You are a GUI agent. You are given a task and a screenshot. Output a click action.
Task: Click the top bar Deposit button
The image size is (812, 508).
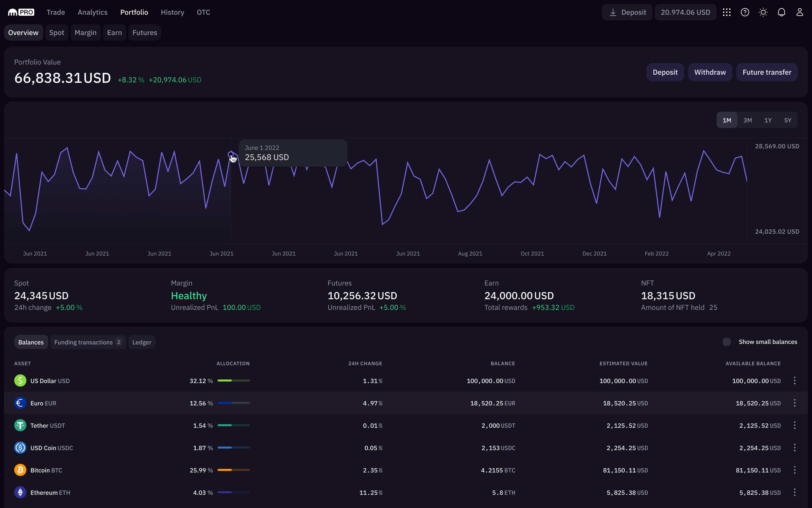tap(627, 12)
